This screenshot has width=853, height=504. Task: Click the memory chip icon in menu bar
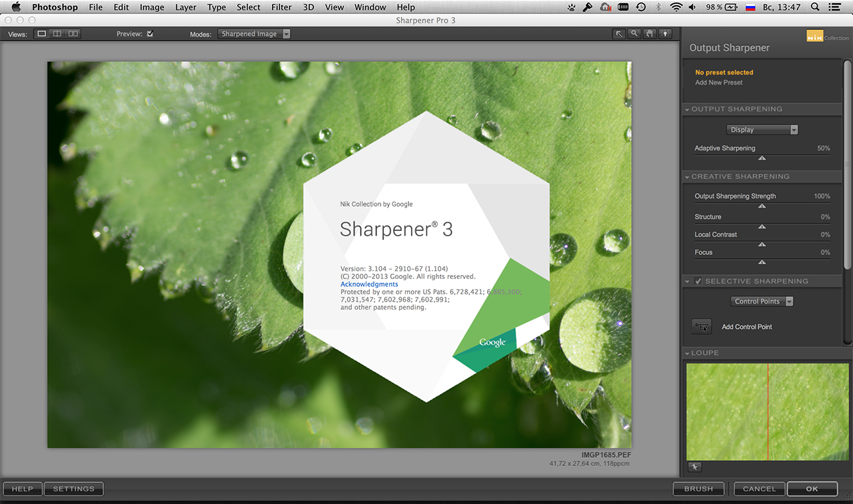tap(624, 7)
